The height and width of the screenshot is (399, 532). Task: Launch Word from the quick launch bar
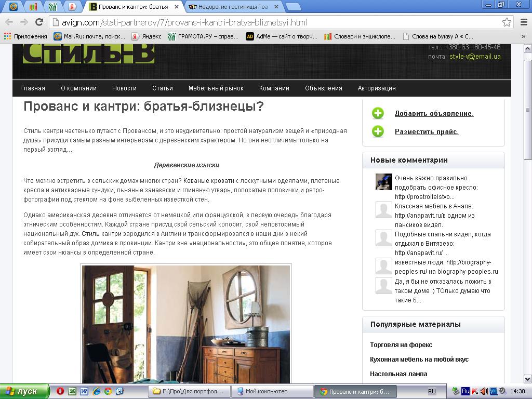84,391
